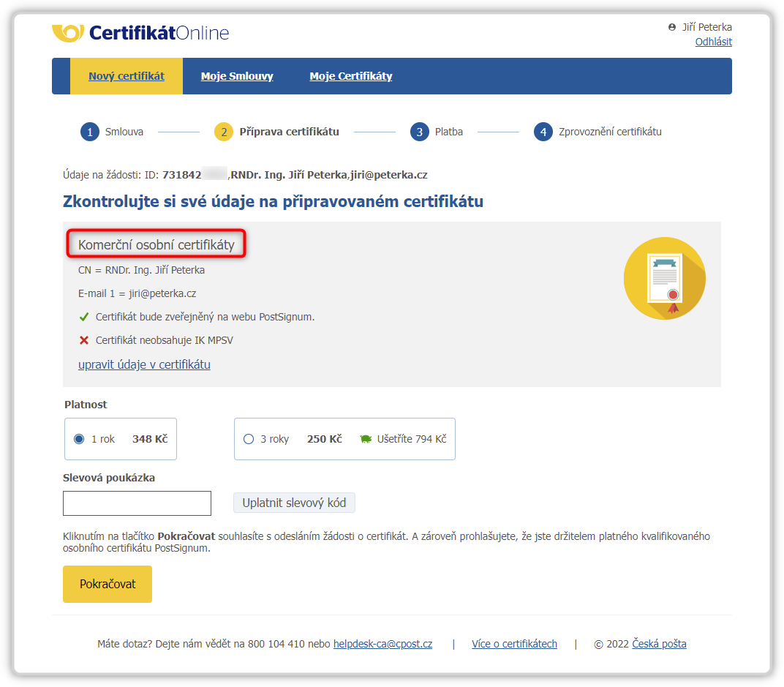Click the Příprava certifikátu step label
Image resolution: width=784 pixels, height=687 pixels.
(x=289, y=132)
